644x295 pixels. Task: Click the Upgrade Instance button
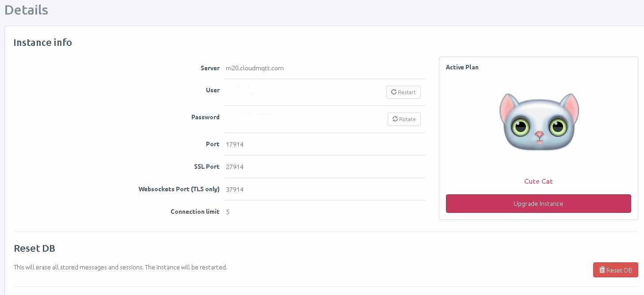coord(538,204)
